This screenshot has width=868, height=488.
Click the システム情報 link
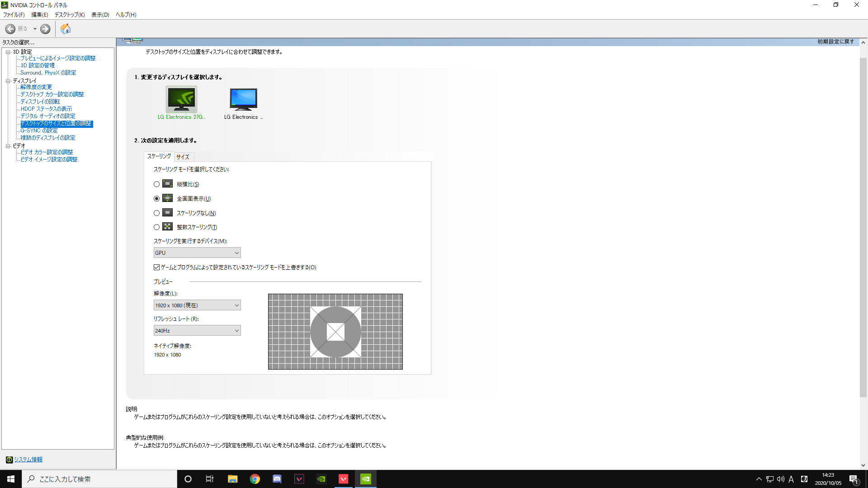tap(28, 460)
